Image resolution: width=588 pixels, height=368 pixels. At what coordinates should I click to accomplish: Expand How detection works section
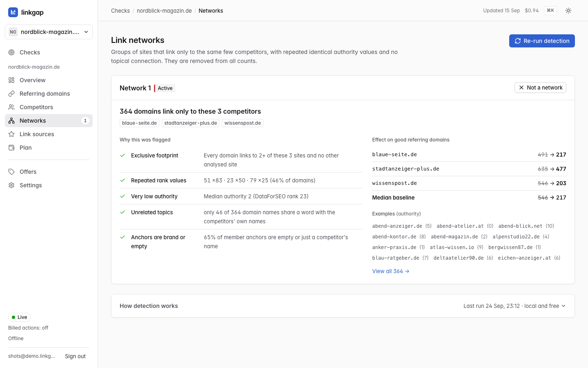coord(343,306)
